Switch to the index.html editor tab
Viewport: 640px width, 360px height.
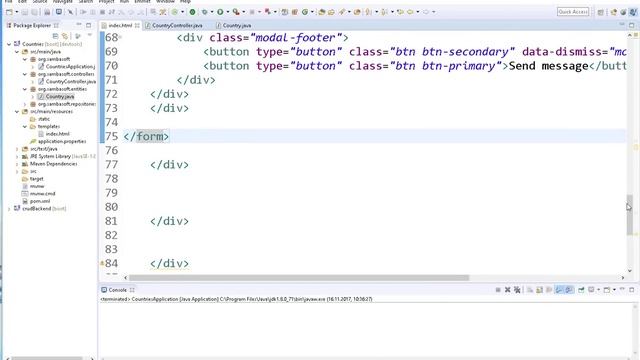pos(120,25)
